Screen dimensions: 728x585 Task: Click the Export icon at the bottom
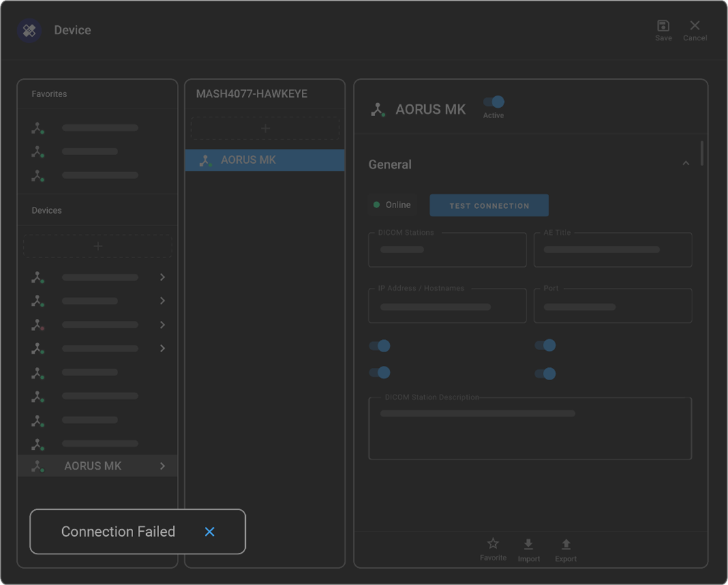(x=566, y=545)
